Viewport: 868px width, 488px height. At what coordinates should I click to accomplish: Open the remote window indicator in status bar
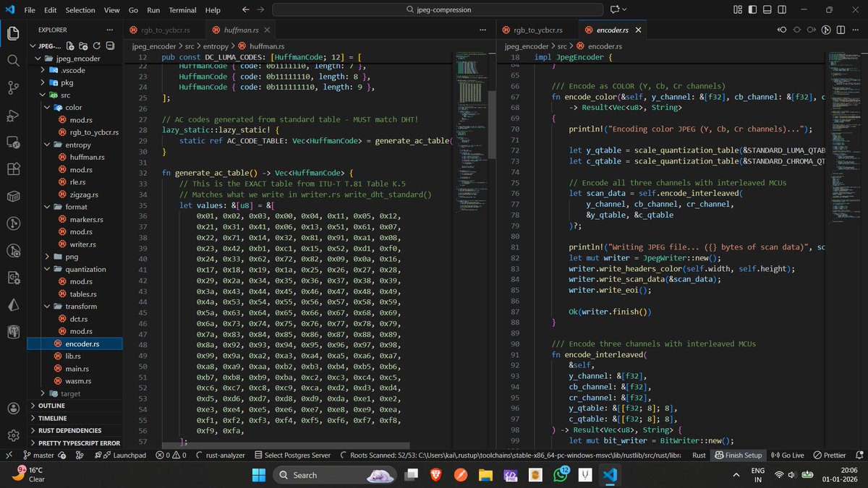tap(8, 455)
